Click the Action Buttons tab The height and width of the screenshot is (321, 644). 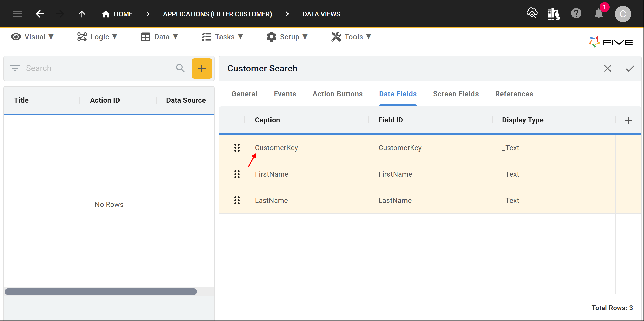[x=337, y=93]
